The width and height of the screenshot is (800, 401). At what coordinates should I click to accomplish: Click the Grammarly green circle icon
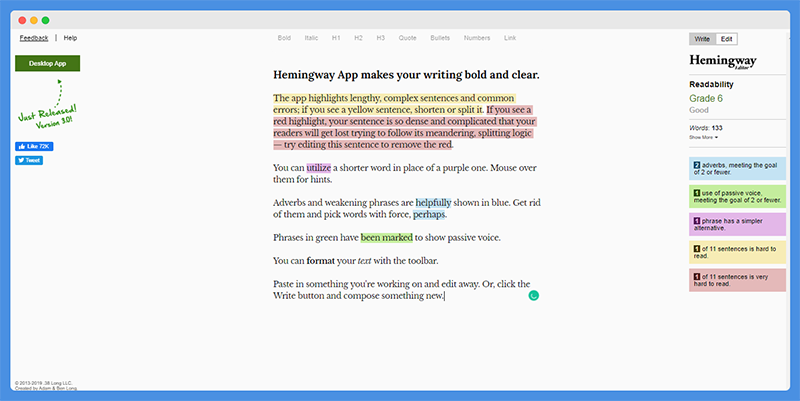coord(534,295)
